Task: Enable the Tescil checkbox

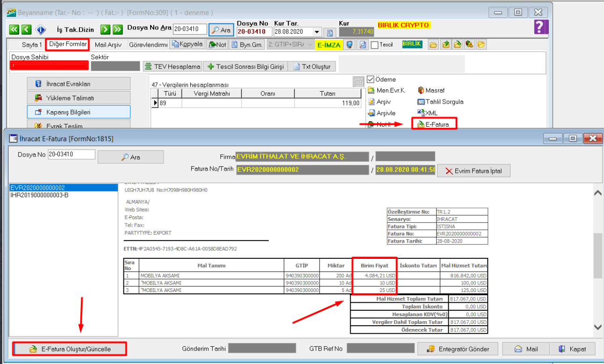Action: tap(374, 45)
